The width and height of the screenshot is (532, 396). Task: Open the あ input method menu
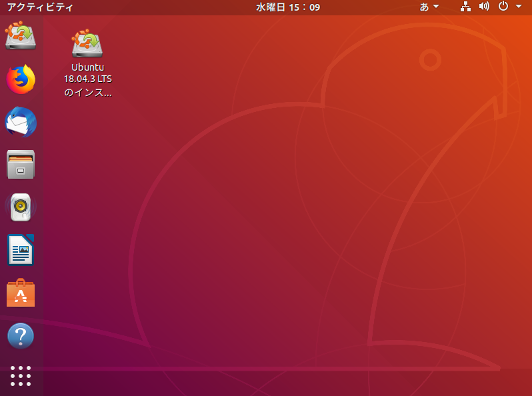tap(429, 7)
